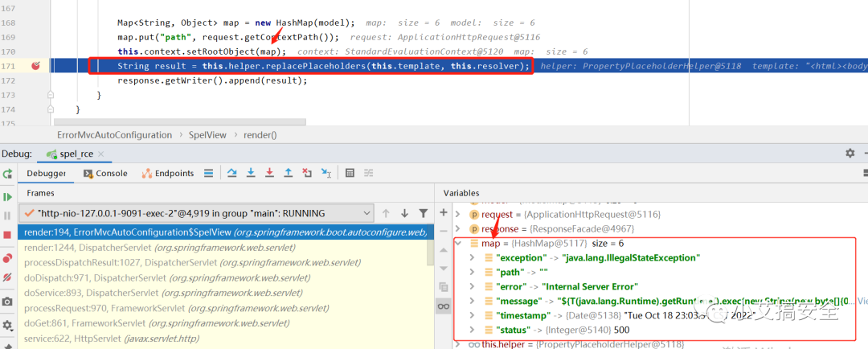Image resolution: width=868 pixels, height=349 pixels.
Task: Collapse the map HashMap variable node
Action: pyautogui.click(x=458, y=243)
